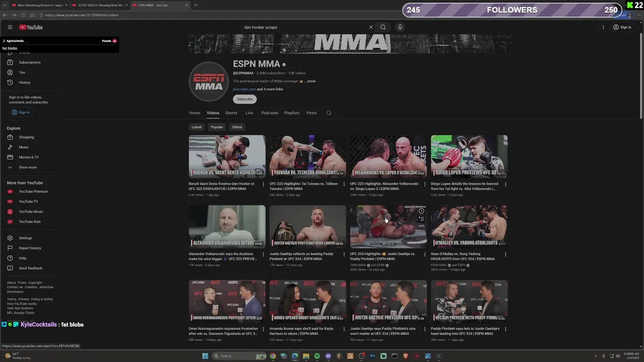Select the Latest sort chip
644x362 pixels.
click(x=197, y=127)
